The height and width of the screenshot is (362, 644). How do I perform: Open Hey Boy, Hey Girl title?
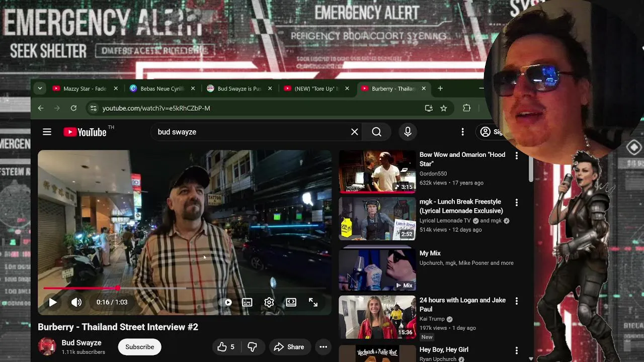pyautogui.click(x=444, y=349)
